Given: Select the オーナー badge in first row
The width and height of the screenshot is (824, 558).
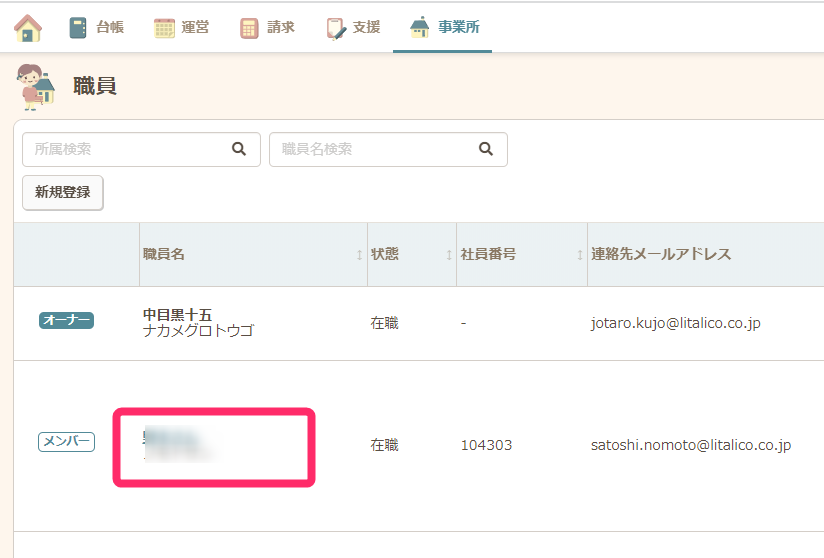Looking at the screenshot, I should point(66,321).
